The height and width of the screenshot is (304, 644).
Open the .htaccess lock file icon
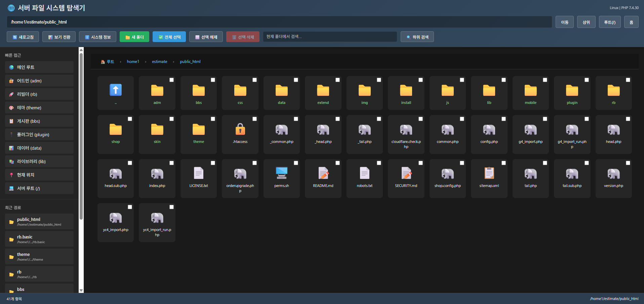click(x=240, y=129)
